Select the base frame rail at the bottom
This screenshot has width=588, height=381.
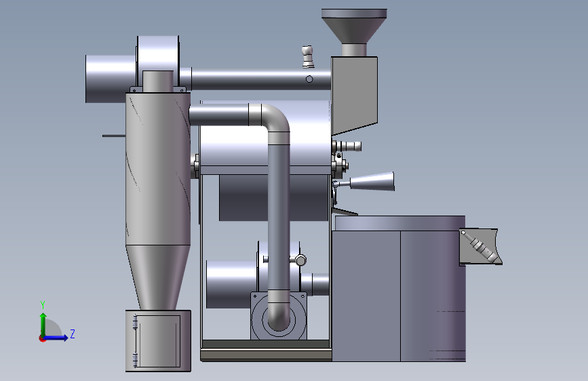pyautogui.click(x=266, y=355)
